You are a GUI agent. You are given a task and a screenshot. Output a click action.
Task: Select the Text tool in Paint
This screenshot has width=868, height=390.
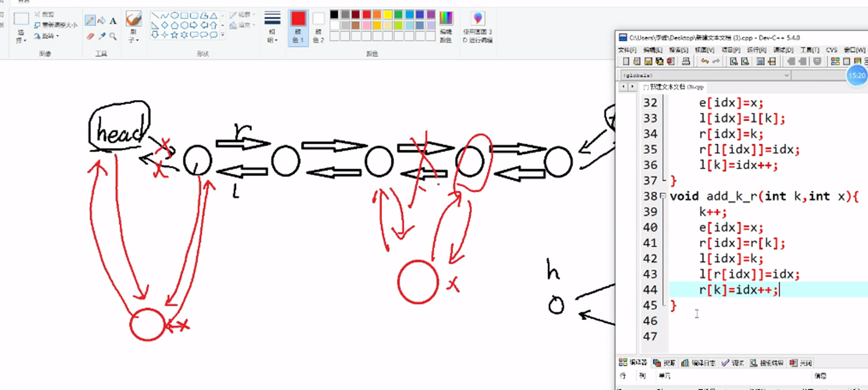(113, 20)
